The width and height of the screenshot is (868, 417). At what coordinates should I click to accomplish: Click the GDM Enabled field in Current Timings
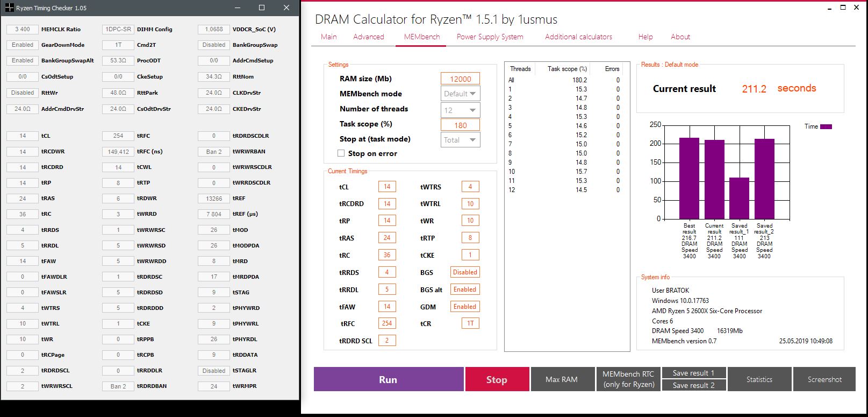[465, 307]
